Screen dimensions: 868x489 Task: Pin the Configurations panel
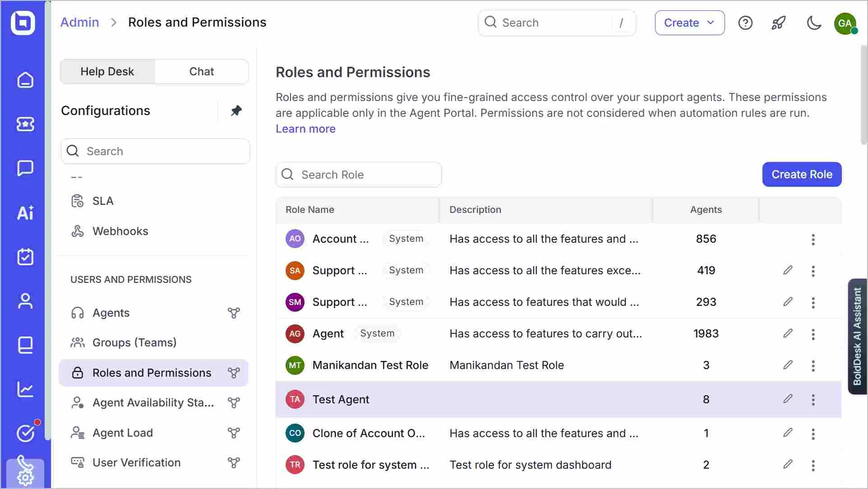(x=235, y=111)
